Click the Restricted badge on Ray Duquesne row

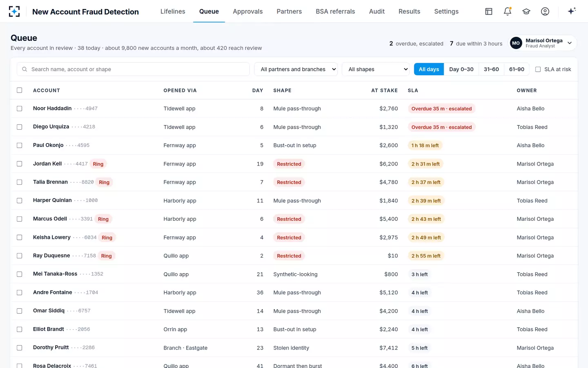click(289, 256)
